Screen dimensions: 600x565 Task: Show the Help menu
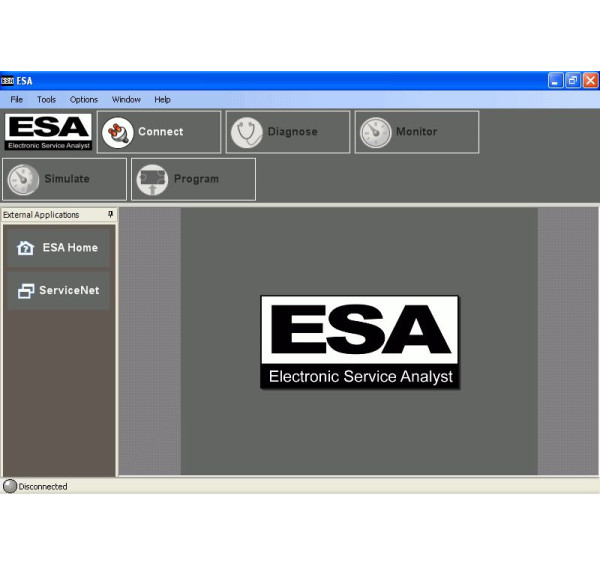pos(162,100)
